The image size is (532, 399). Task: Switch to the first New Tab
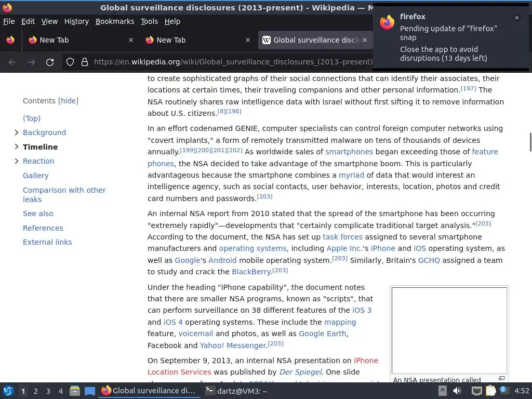(81, 40)
